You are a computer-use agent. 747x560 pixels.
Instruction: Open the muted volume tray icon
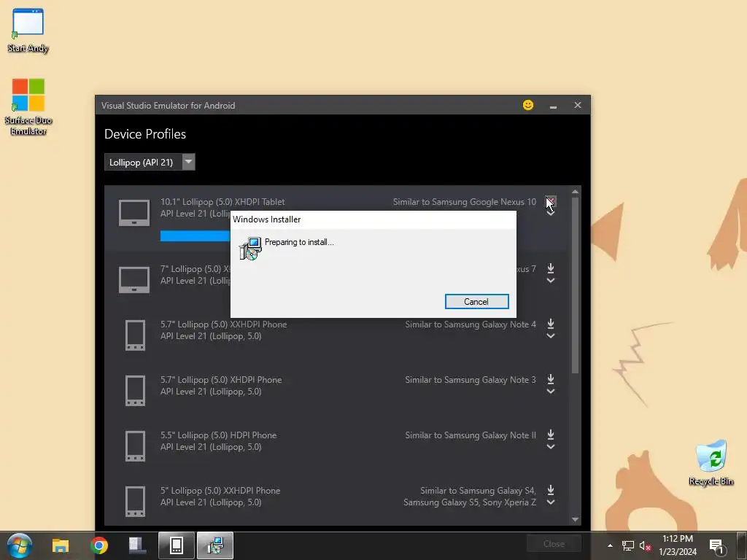coord(645,545)
